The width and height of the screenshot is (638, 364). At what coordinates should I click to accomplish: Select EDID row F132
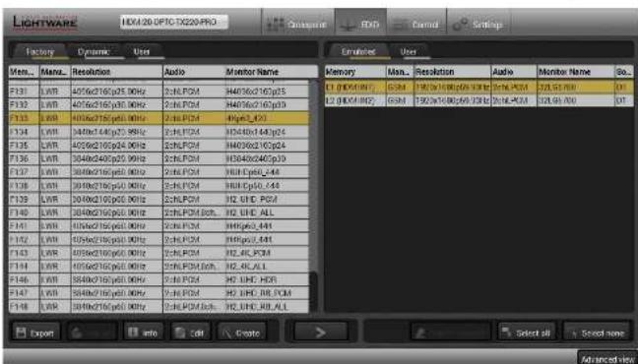click(x=159, y=105)
